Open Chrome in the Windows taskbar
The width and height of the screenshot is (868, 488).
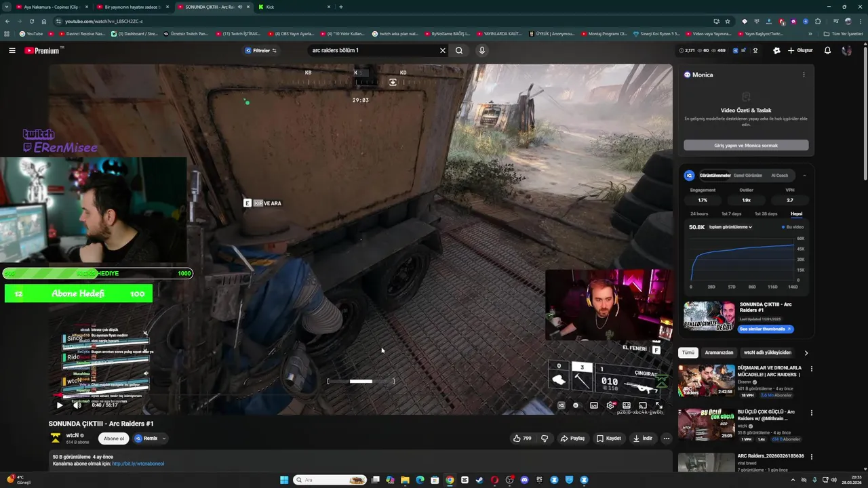tap(450, 480)
